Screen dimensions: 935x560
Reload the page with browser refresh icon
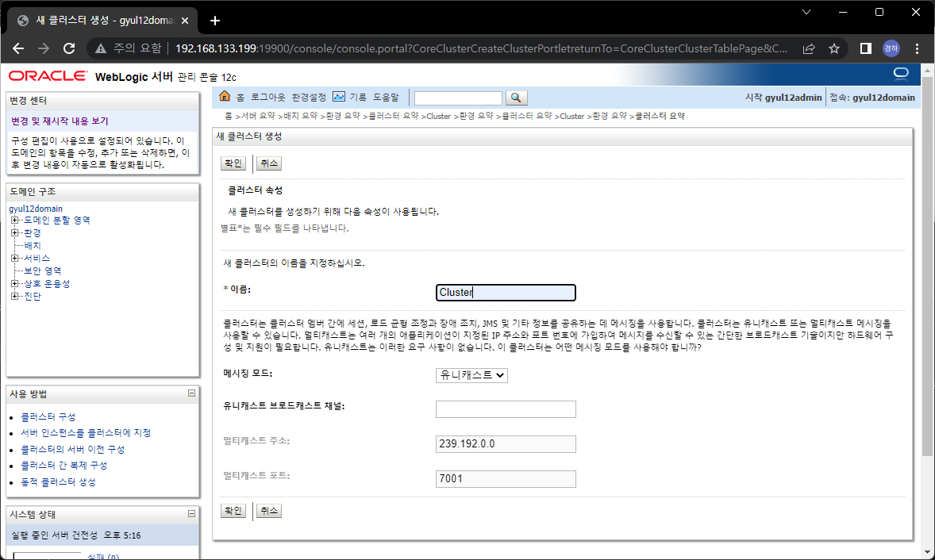click(69, 48)
